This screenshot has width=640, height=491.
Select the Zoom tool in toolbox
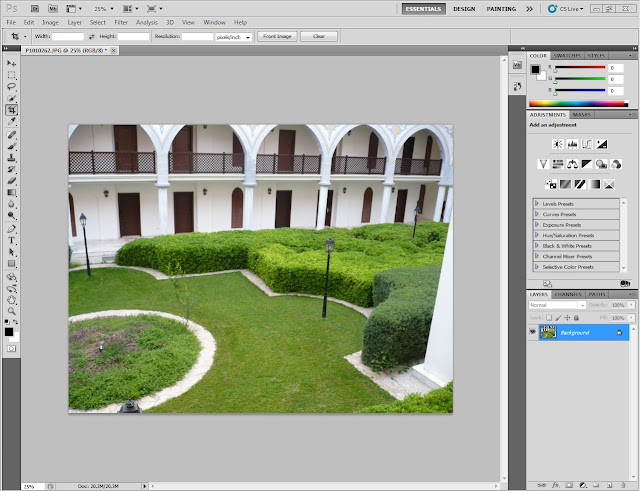11,311
